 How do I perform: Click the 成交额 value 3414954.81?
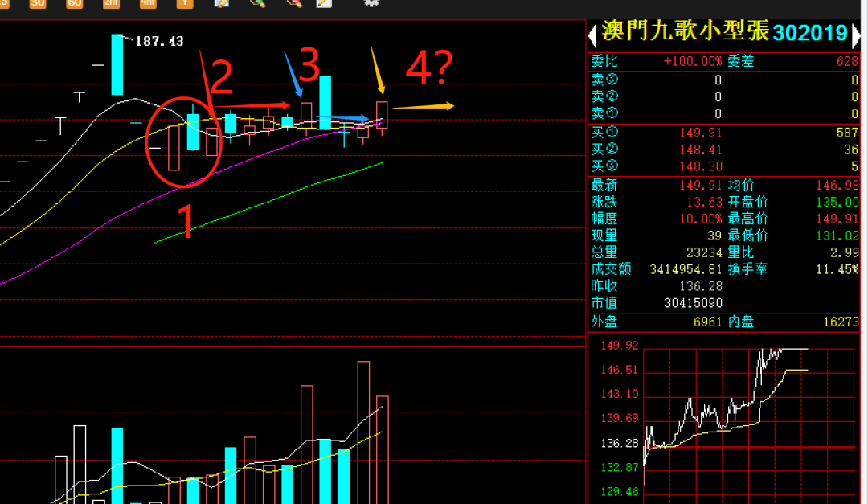pos(686,269)
